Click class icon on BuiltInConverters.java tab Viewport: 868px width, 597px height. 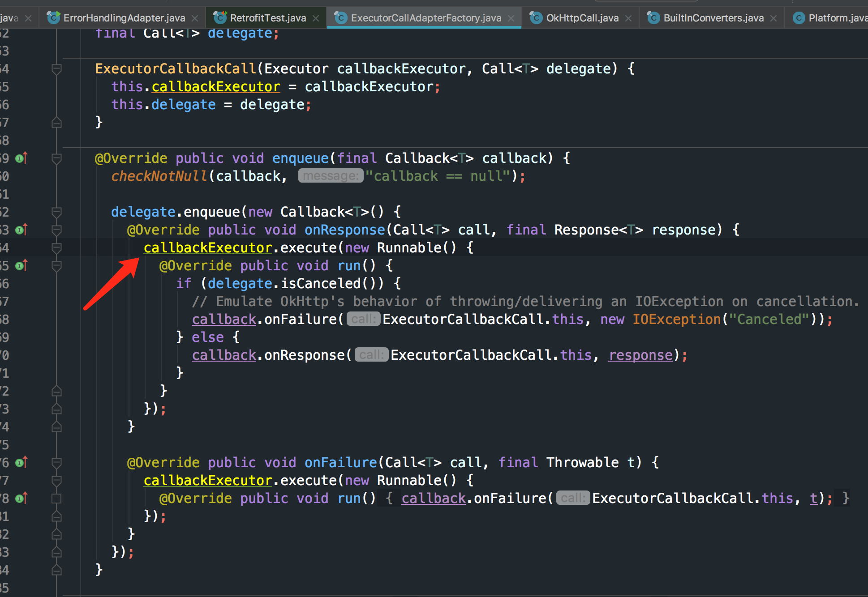[653, 18]
